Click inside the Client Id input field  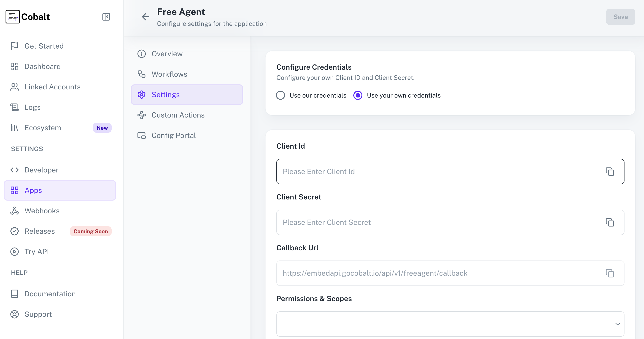tap(425, 172)
